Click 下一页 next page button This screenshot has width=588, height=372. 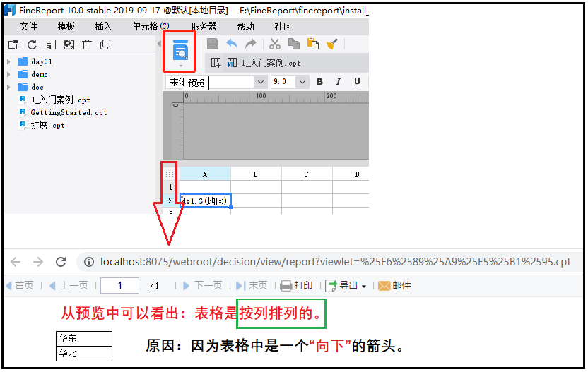tap(203, 286)
